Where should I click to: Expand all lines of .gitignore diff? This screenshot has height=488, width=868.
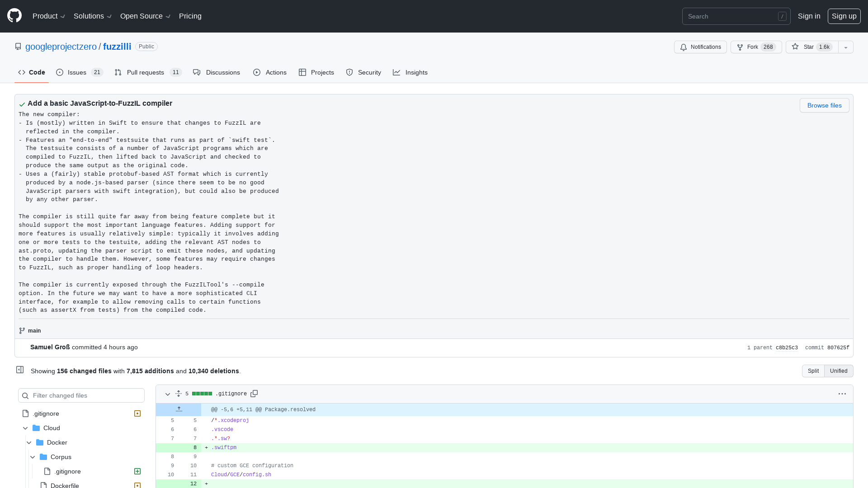(179, 394)
